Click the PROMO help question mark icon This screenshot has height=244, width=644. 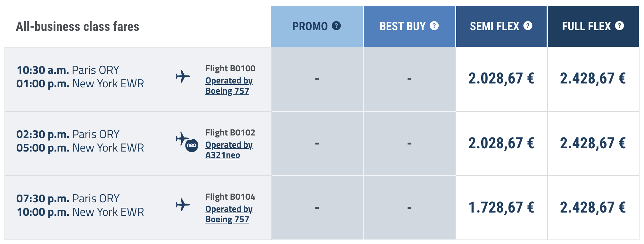click(336, 26)
